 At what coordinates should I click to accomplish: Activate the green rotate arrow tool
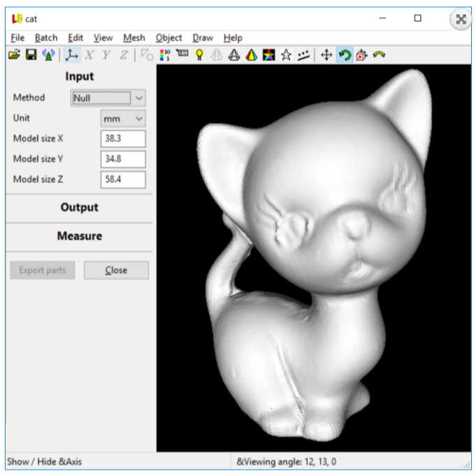pos(345,55)
